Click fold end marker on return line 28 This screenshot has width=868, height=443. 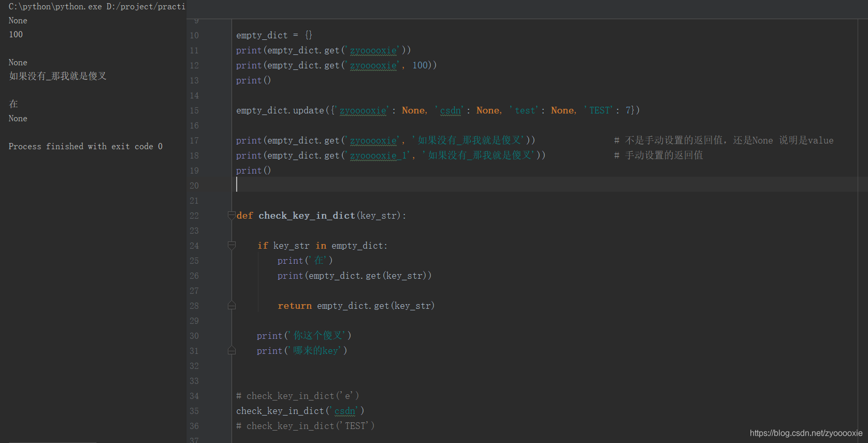(232, 306)
